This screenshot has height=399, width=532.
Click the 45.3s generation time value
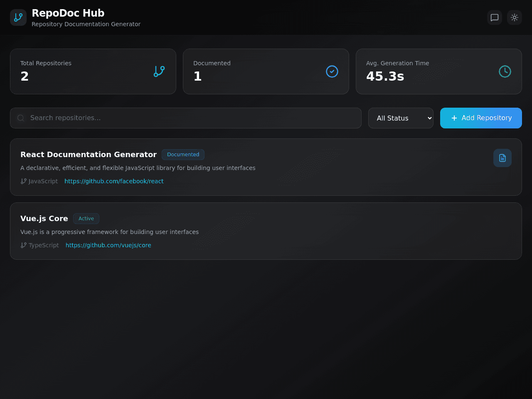tap(385, 76)
